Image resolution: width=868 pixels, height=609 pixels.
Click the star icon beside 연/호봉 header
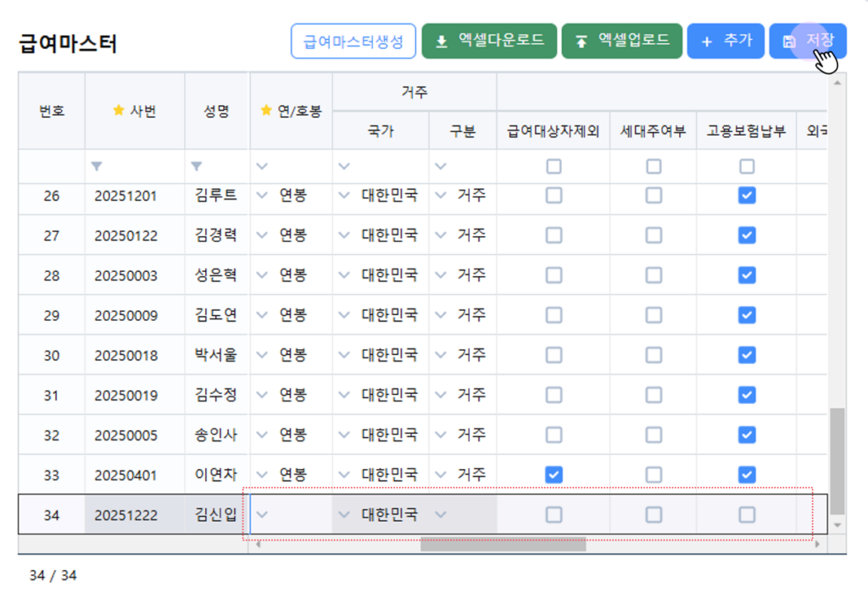point(266,110)
